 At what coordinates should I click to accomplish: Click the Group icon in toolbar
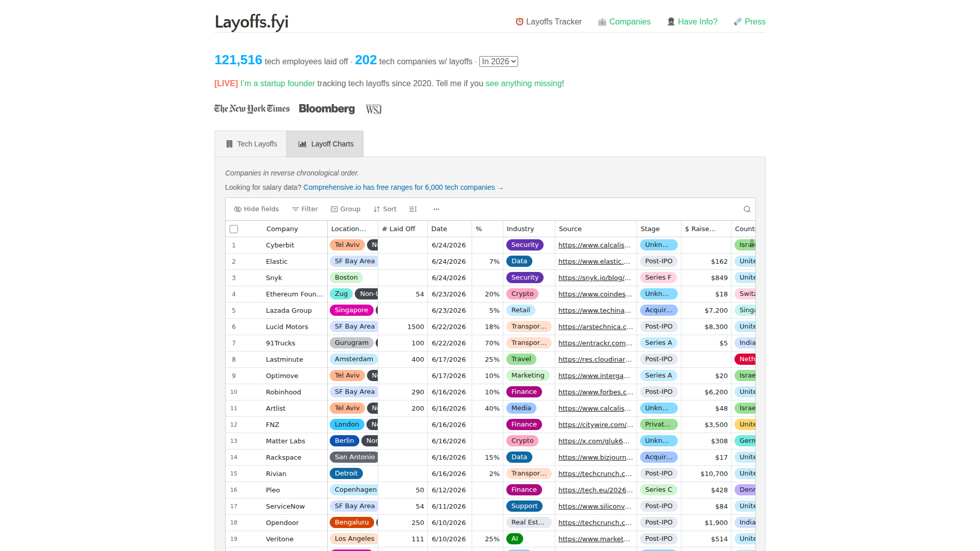(x=334, y=209)
